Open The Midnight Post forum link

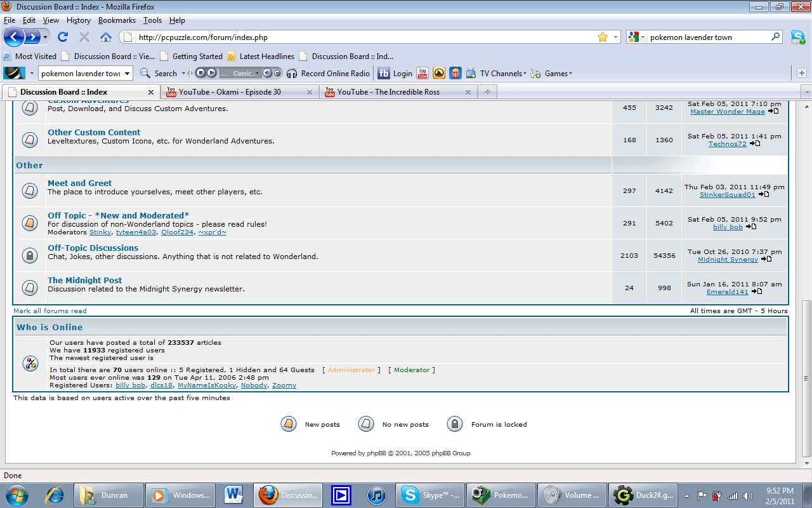coord(84,280)
